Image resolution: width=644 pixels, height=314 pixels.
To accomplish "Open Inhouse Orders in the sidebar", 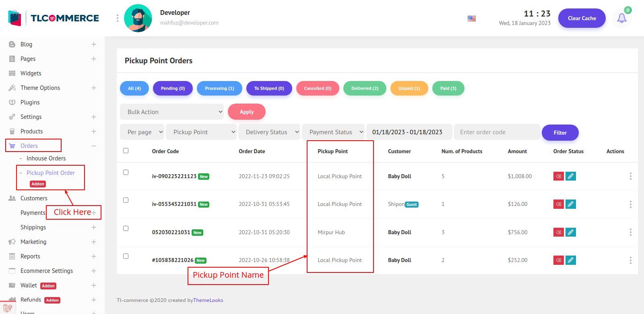I will click(x=46, y=158).
